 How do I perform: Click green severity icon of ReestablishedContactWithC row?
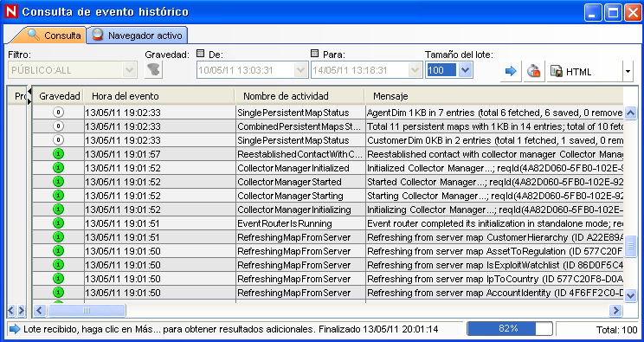point(58,154)
